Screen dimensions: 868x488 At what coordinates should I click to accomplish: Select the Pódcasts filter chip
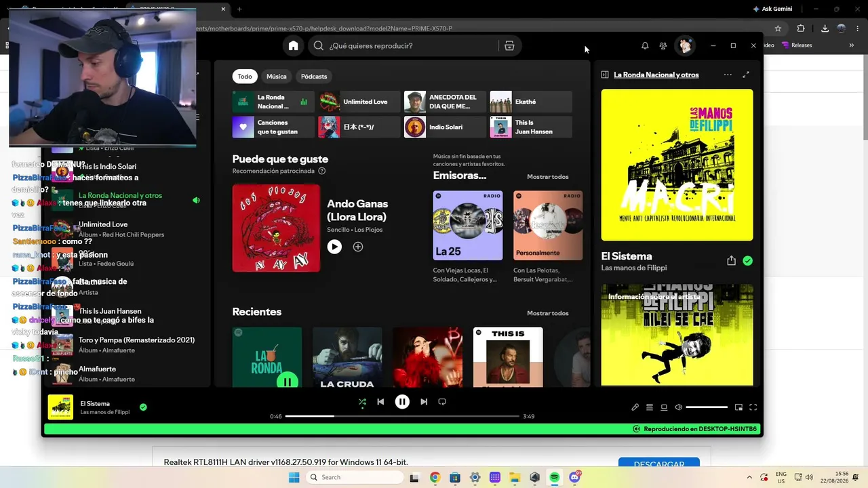point(314,77)
